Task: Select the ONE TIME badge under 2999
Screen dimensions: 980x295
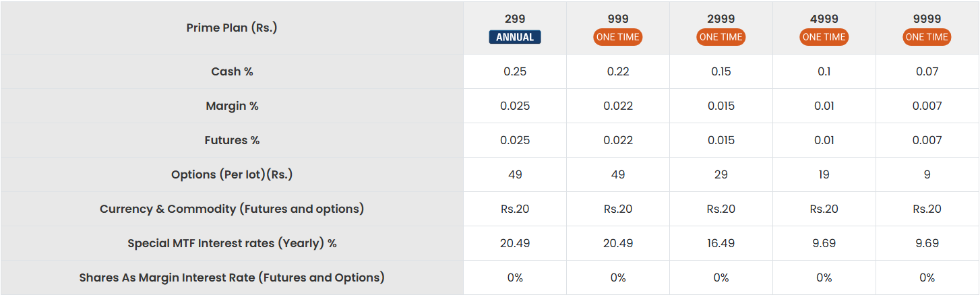Action: pyautogui.click(x=721, y=37)
